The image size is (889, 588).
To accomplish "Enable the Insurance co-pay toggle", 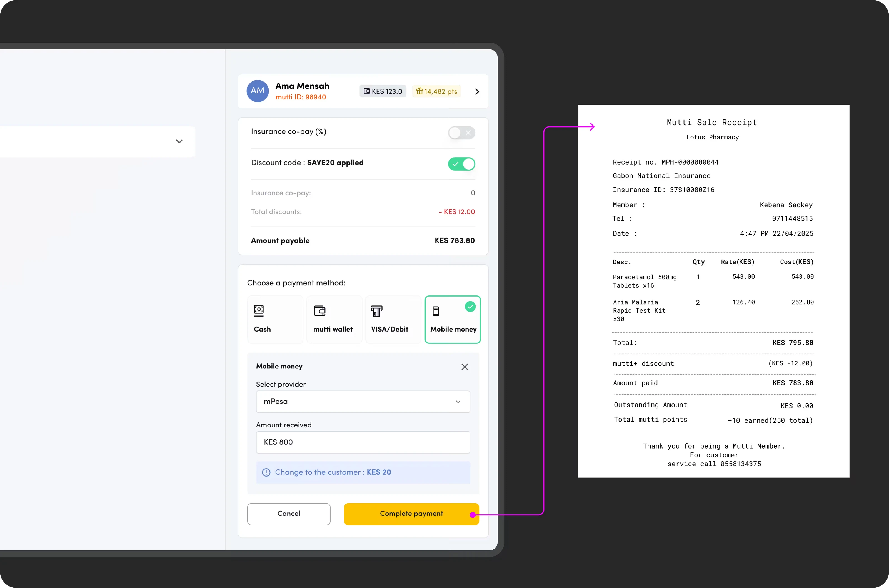I will [x=461, y=133].
